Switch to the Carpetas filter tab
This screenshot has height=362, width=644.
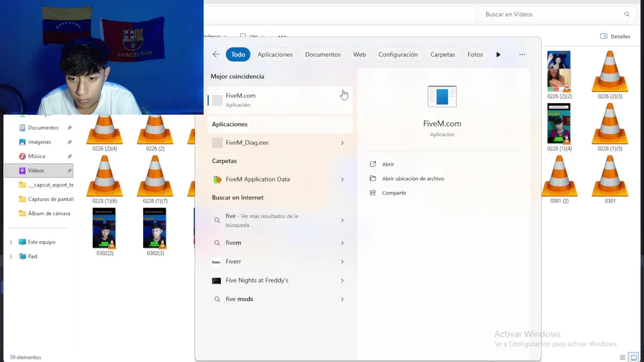coord(442,54)
